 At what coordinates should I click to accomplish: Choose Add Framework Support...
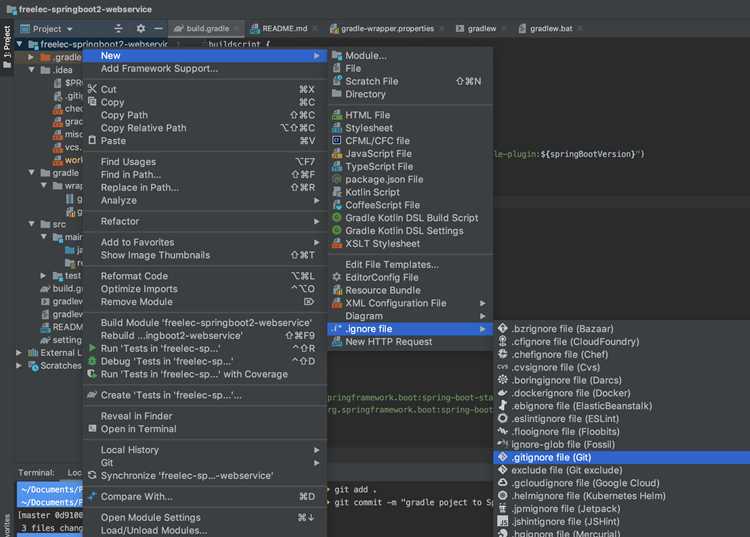(205, 68)
